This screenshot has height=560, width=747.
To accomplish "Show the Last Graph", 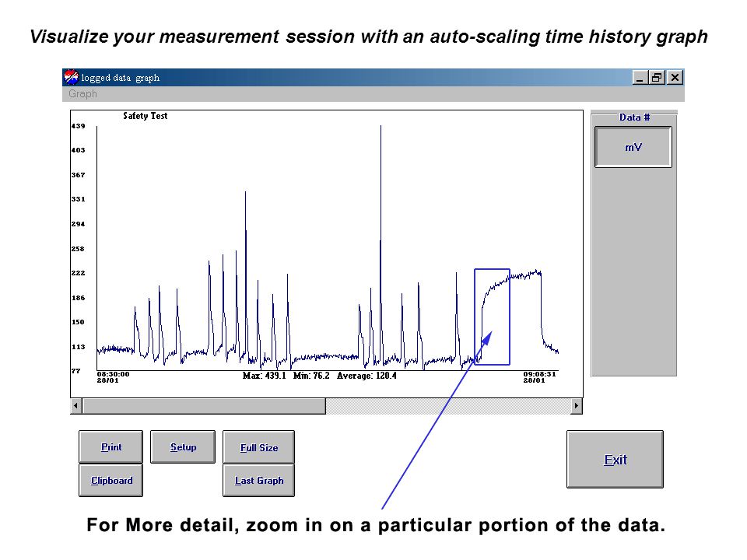I will 258,481.
